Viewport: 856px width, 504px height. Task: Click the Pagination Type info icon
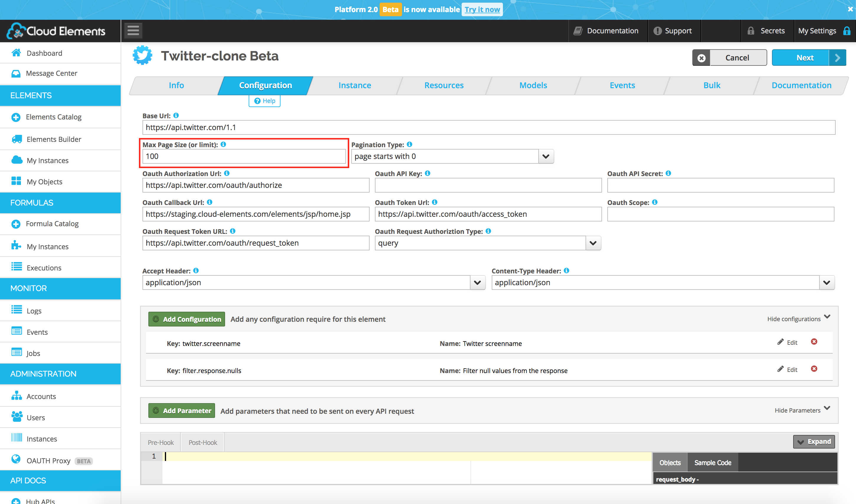(x=409, y=144)
